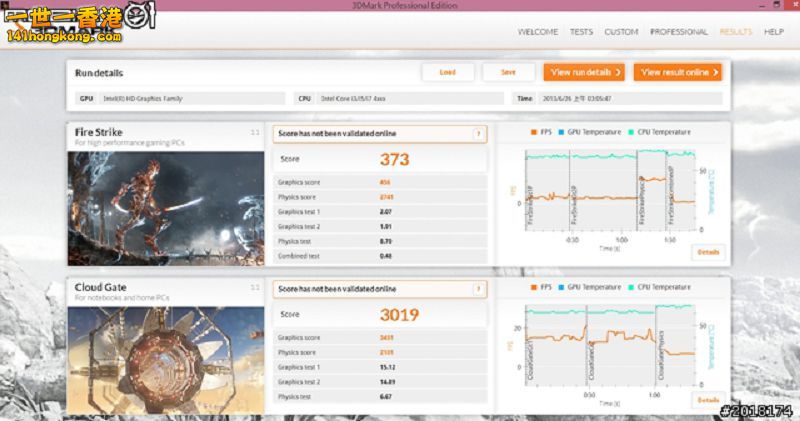Screen dimensions: 800x421
Task: Select the Fire Strike Graphics score row
Action: tap(380, 182)
